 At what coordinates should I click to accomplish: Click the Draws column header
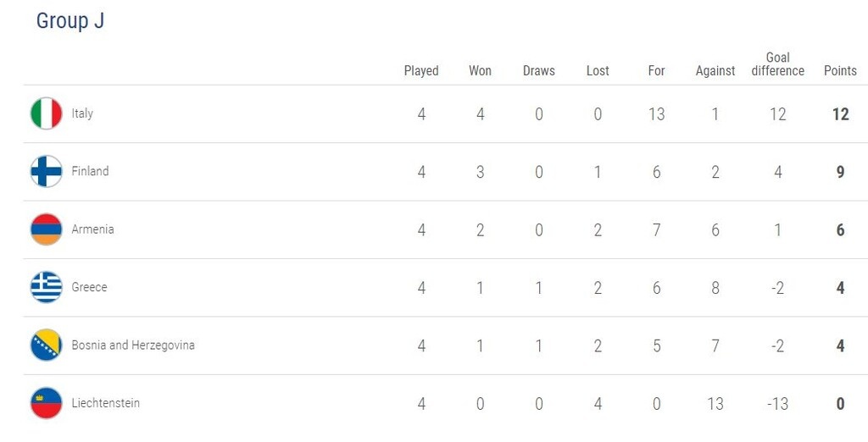(538, 71)
